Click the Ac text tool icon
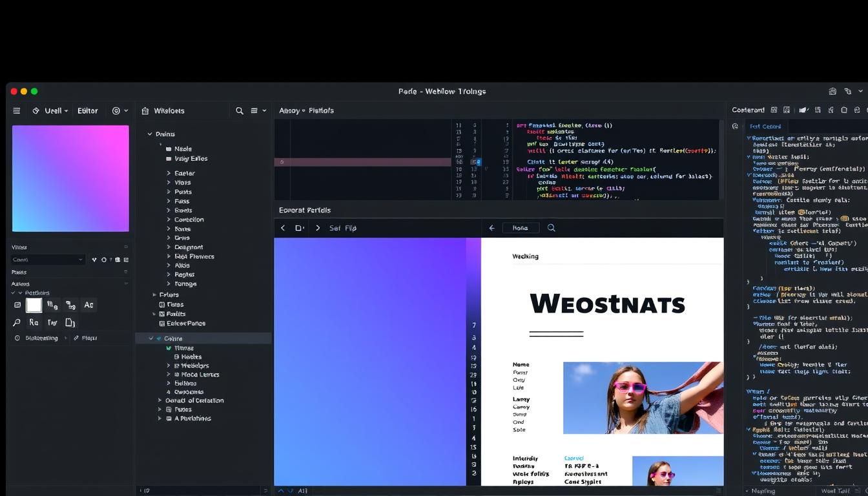The image size is (868, 496). 88,305
